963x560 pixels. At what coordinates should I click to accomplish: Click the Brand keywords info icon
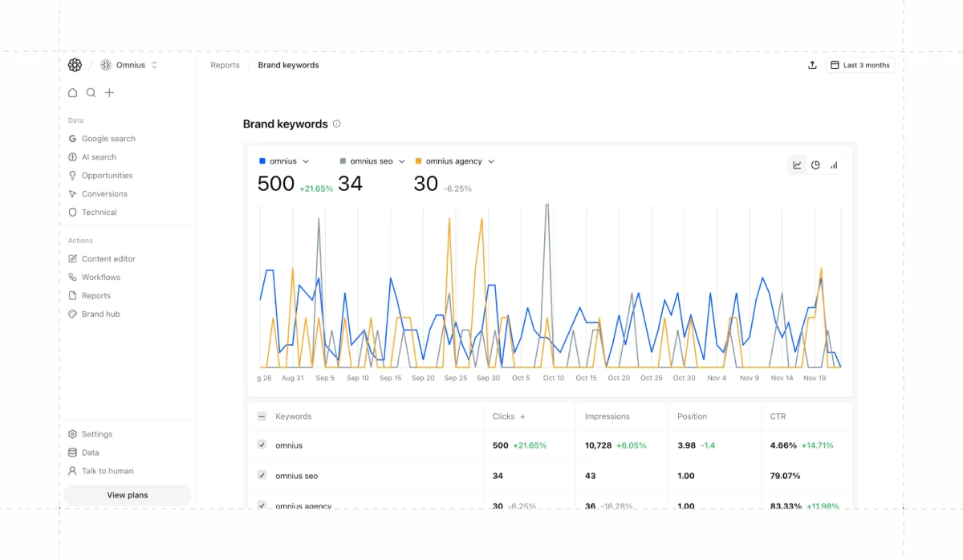336,124
